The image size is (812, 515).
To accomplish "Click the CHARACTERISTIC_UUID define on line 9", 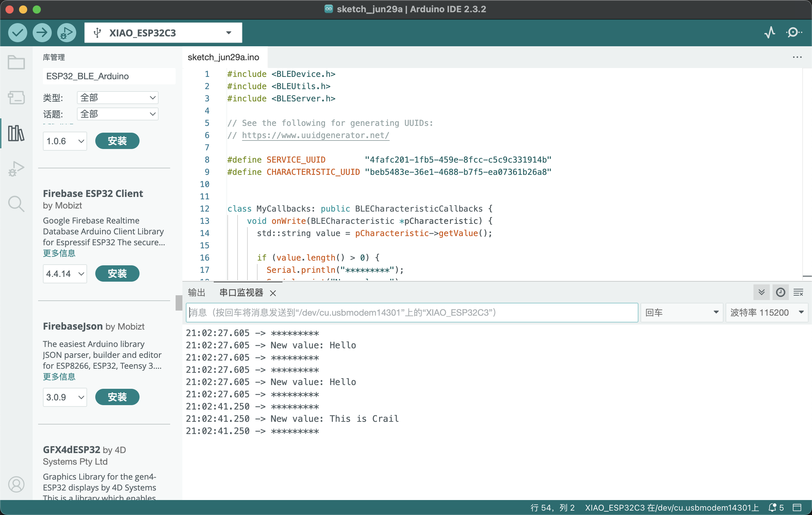I will 313,172.
